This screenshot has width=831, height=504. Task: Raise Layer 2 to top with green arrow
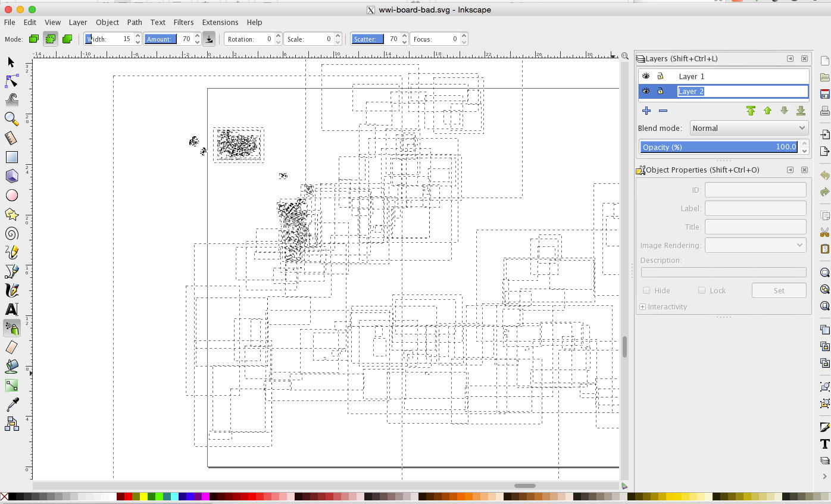pyautogui.click(x=751, y=111)
